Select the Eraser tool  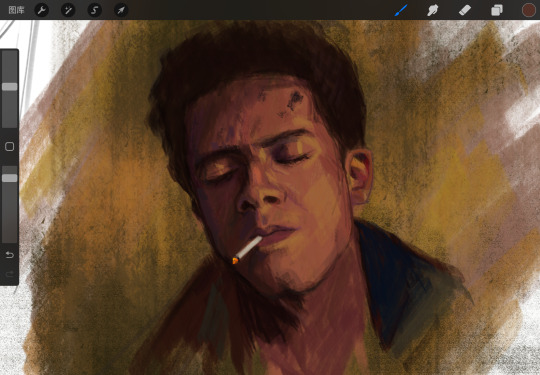coord(465,10)
